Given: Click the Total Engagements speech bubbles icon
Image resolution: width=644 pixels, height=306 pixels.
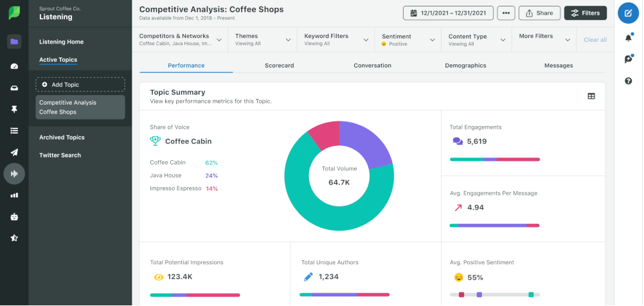Looking at the screenshot, I should tap(458, 141).
